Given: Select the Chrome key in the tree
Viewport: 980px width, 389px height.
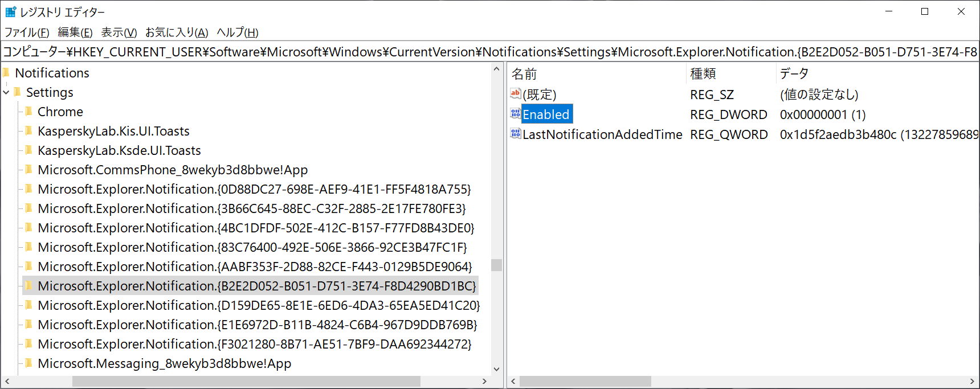Looking at the screenshot, I should (60, 112).
